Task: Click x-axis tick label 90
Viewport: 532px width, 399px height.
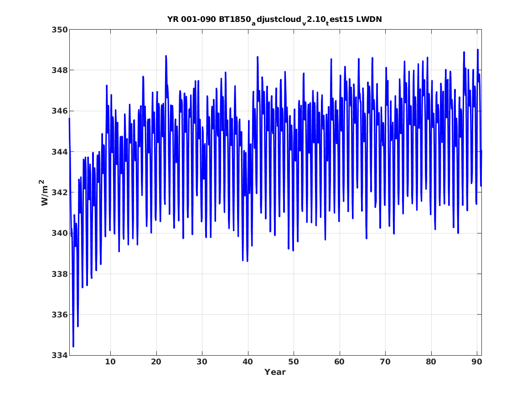Action: pyautogui.click(x=477, y=362)
